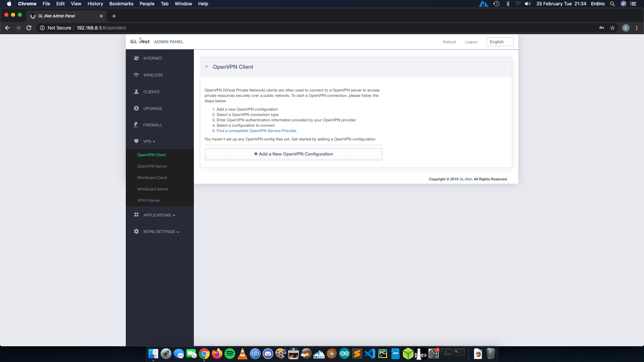Open Chrome profile avatar E
Image resolution: width=644 pixels, height=362 pixels.
click(x=626, y=28)
